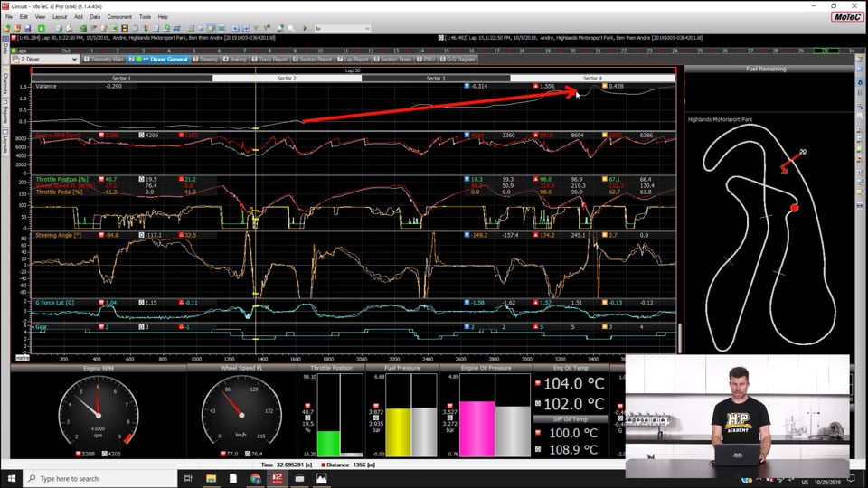Click the green funnel filter icon
The height and width of the screenshot is (488, 868).
[256, 28]
